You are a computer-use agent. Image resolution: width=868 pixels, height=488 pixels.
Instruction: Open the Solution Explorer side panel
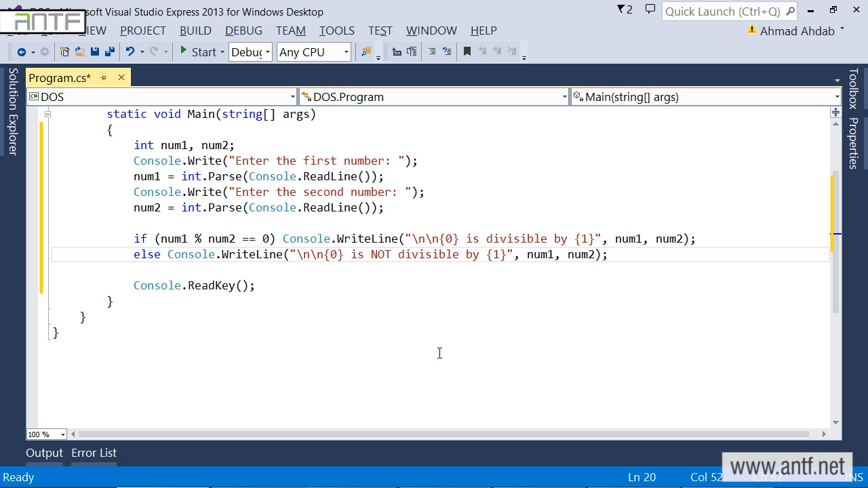[12, 112]
